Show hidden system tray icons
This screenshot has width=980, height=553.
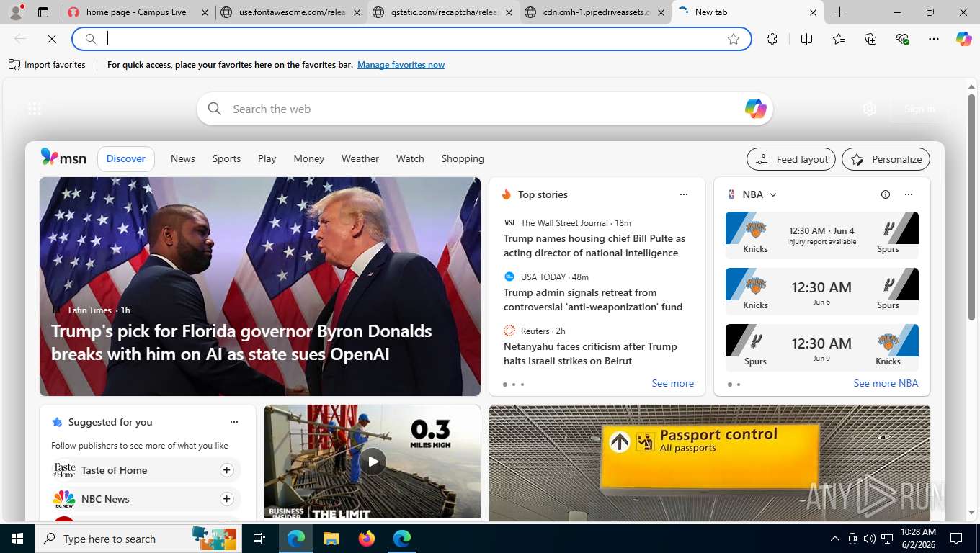click(x=835, y=539)
